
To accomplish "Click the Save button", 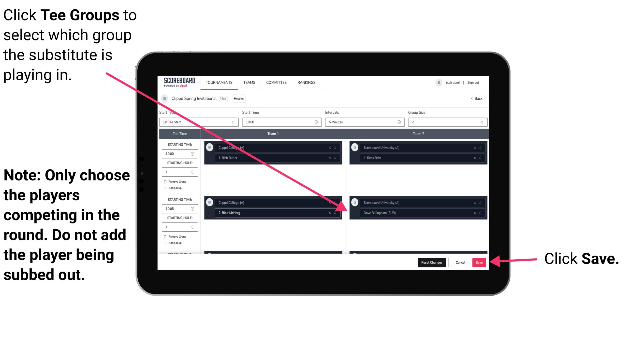I will [479, 262].
